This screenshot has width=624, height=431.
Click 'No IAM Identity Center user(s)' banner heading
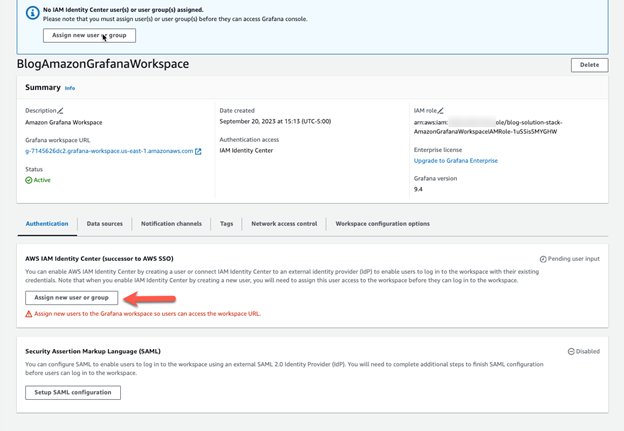(x=123, y=10)
